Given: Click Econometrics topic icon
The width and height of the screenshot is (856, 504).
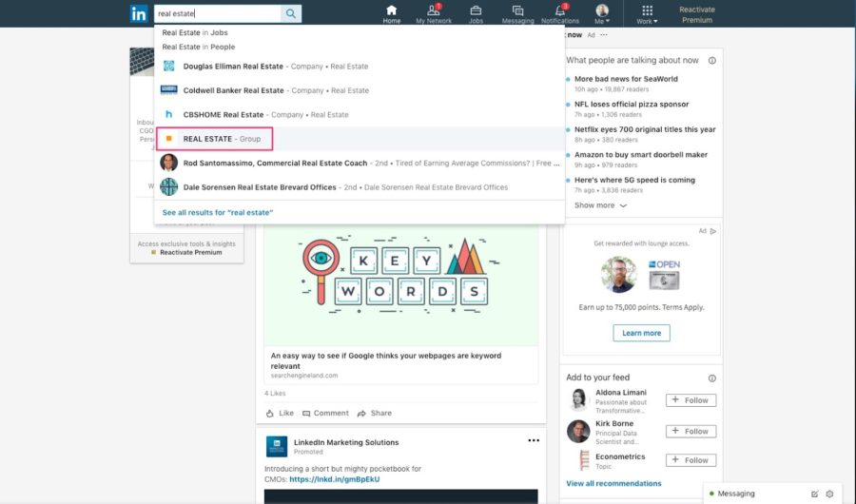Looking at the screenshot, I should point(584,460).
